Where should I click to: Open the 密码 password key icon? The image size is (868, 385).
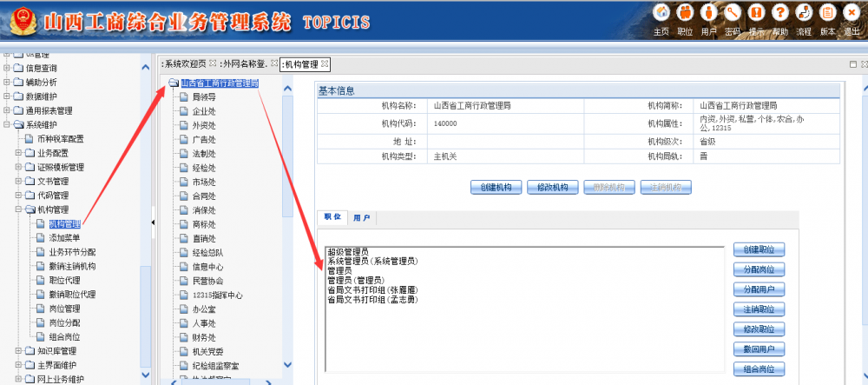coord(733,13)
